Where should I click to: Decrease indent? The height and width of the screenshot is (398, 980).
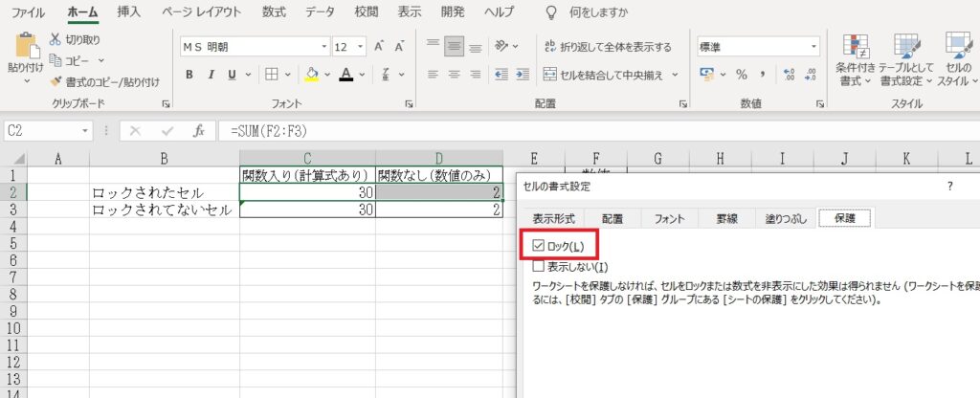(x=501, y=75)
